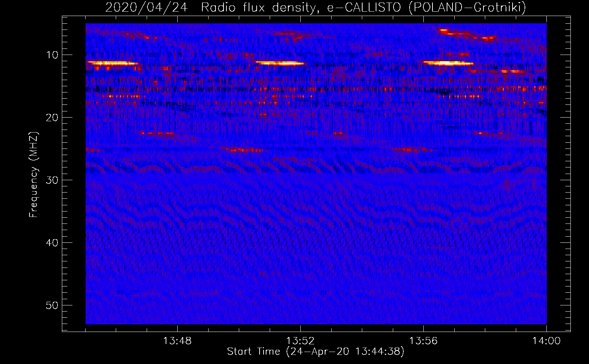
Task: Click the 40 MHz frequency tick label
Action: coord(52,243)
